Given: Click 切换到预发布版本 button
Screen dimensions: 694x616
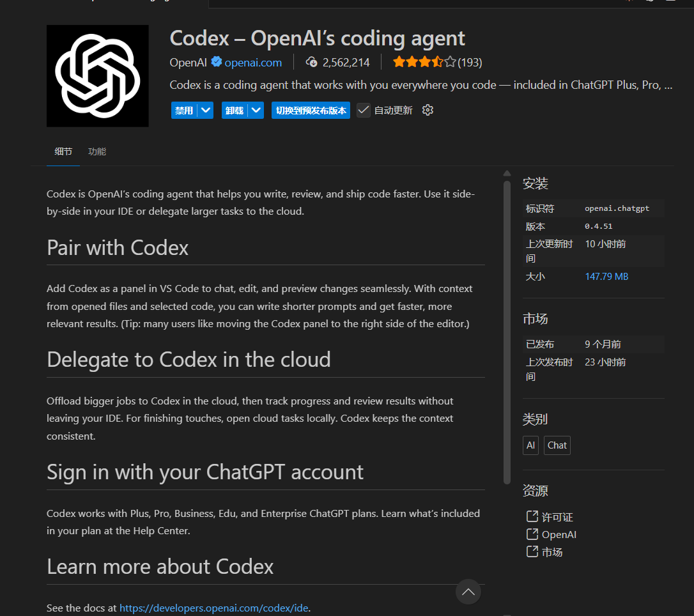Looking at the screenshot, I should pos(311,110).
